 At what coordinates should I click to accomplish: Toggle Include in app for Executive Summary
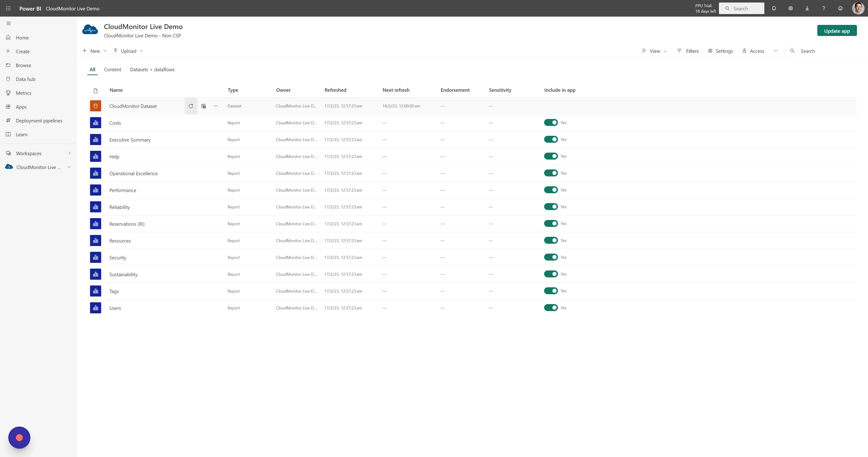551,139
